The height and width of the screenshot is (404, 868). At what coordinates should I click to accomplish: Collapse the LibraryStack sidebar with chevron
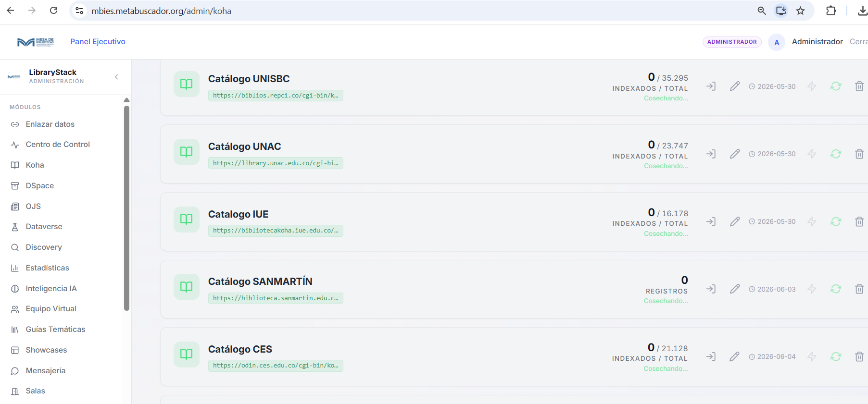(116, 77)
